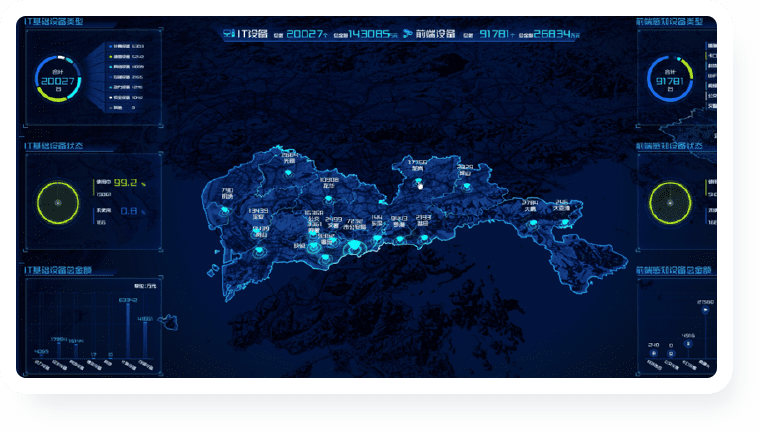Click the short bar labeled 4085
Image resolution: width=760 pixels, height=432 pixels.
click(x=42, y=356)
